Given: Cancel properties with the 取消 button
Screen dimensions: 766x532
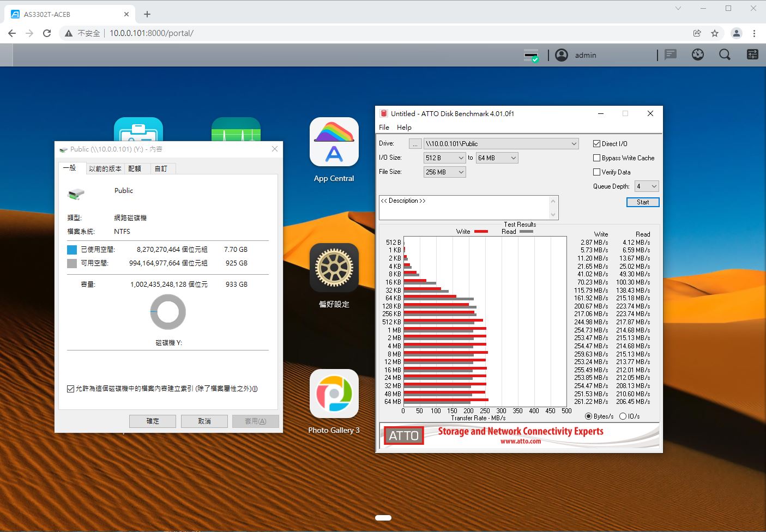Looking at the screenshot, I should click(204, 421).
